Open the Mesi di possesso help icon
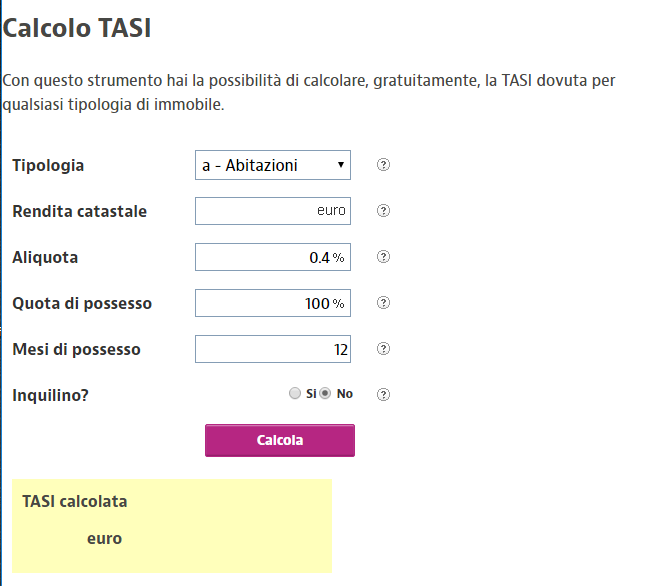The height and width of the screenshot is (586, 654). (x=383, y=348)
